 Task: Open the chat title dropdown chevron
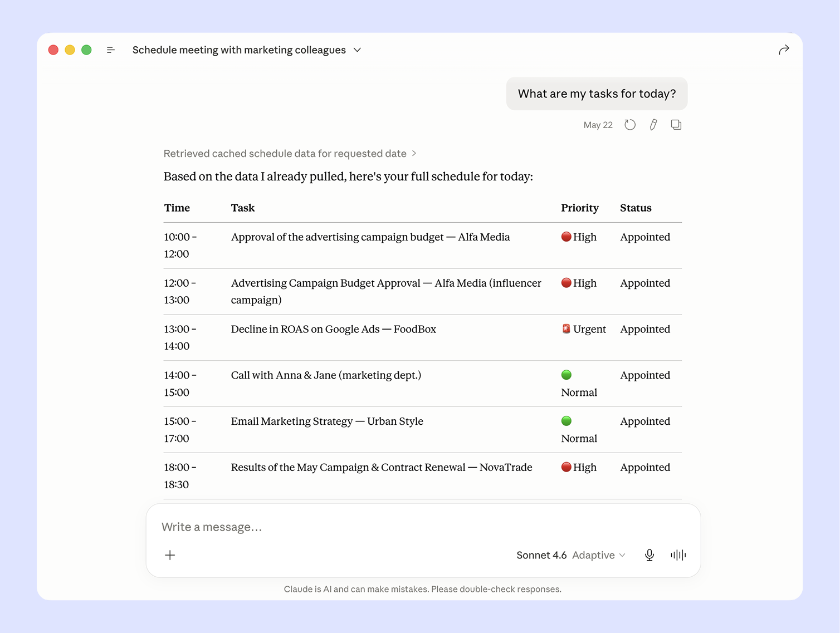(x=358, y=50)
